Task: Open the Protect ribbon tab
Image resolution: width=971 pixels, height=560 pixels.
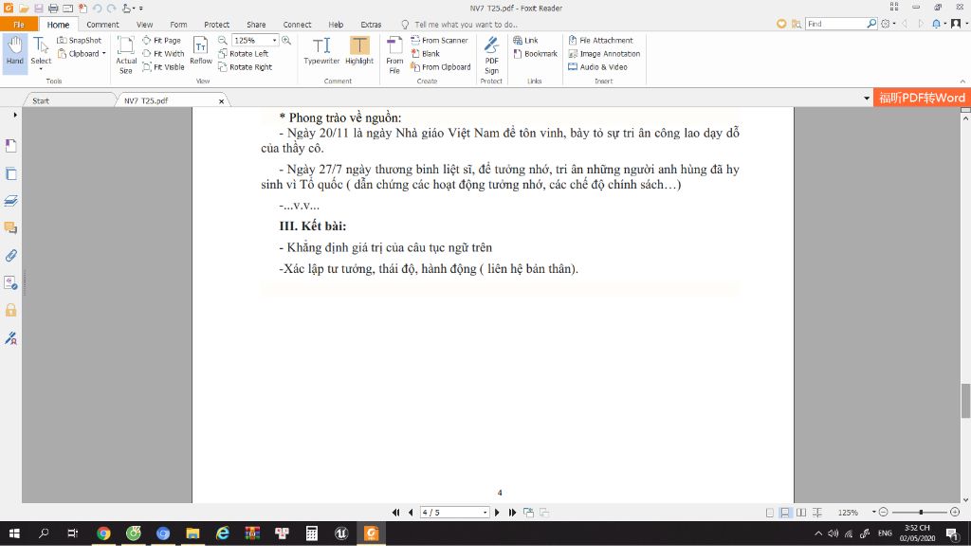Action: (217, 24)
